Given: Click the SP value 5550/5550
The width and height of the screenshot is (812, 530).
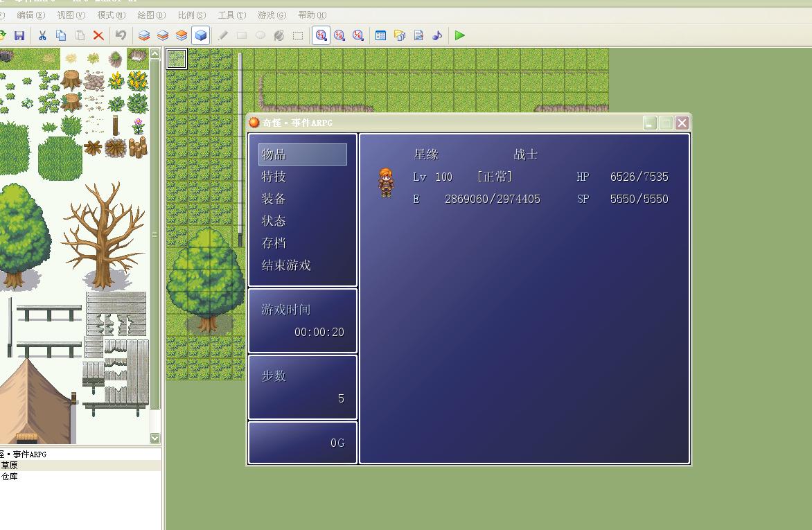Looking at the screenshot, I should (x=639, y=199).
